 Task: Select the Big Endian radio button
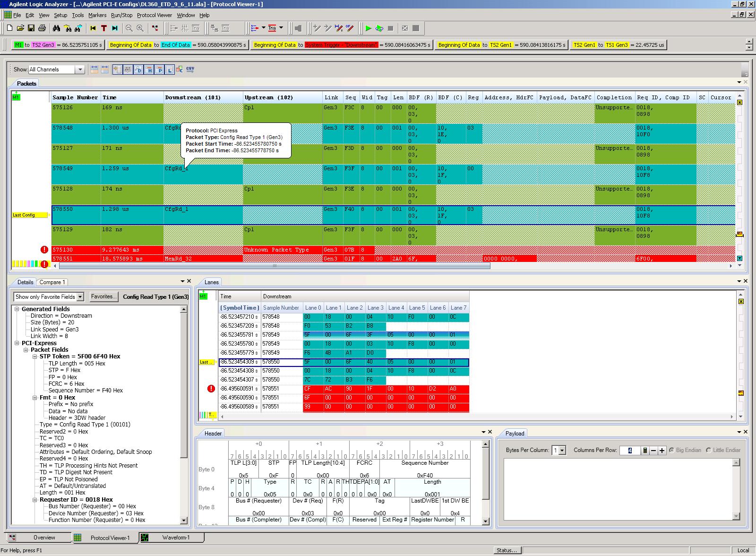(671, 450)
